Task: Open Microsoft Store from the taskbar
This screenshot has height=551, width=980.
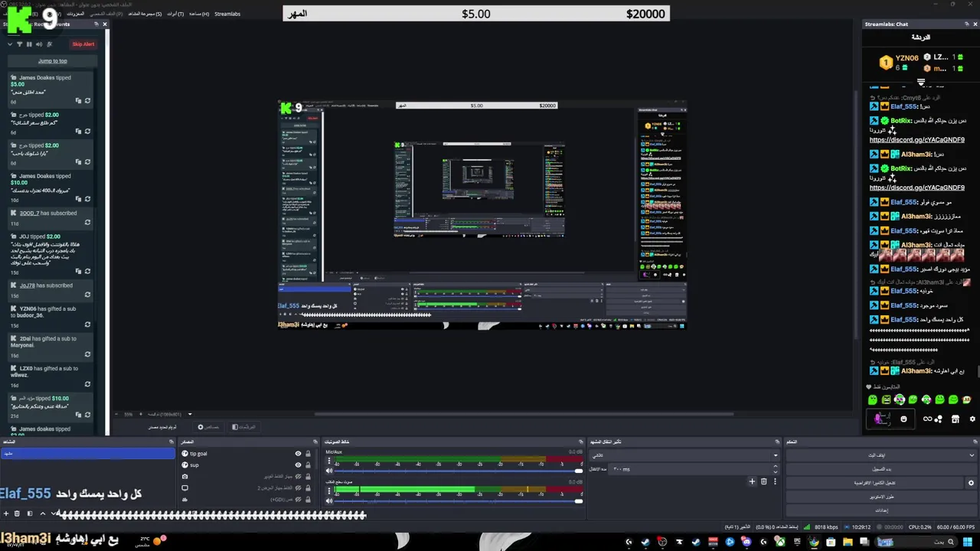Action: tap(831, 542)
